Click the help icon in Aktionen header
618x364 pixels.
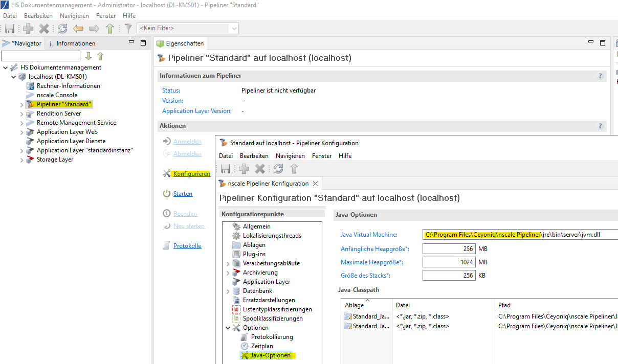pos(600,126)
